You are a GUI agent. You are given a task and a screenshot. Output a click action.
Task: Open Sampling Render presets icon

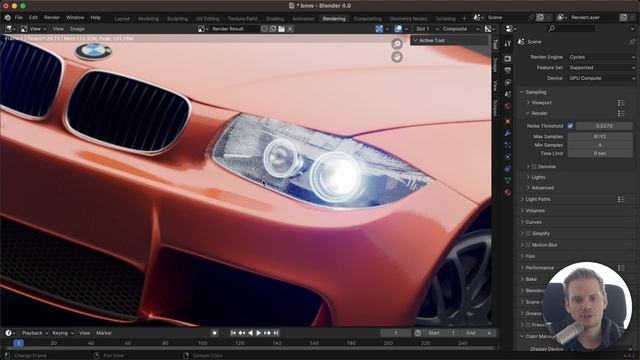click(621, 113)
